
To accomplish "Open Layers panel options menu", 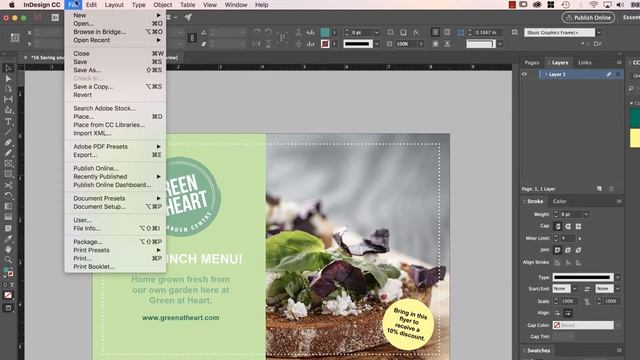I will (x=619, y=62).
